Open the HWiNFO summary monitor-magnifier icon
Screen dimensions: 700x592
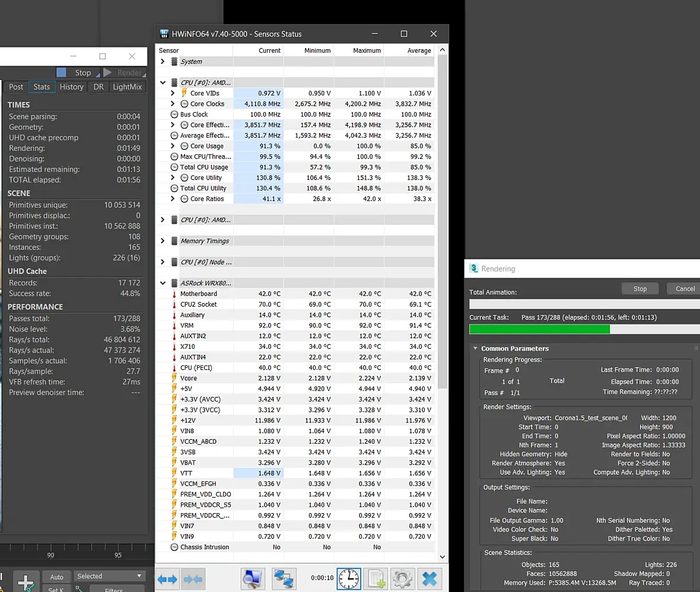253,579
